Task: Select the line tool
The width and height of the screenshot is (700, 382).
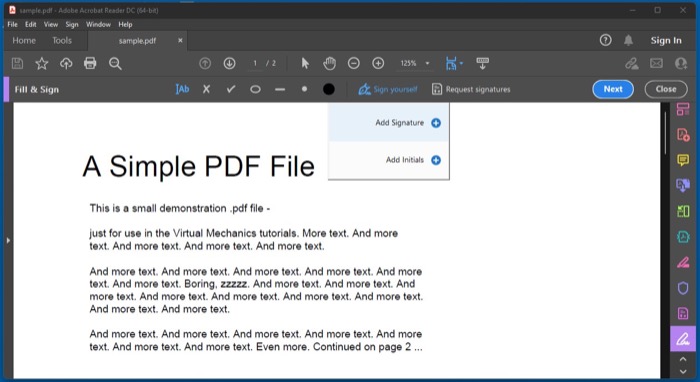Action: tap(280, 89)
